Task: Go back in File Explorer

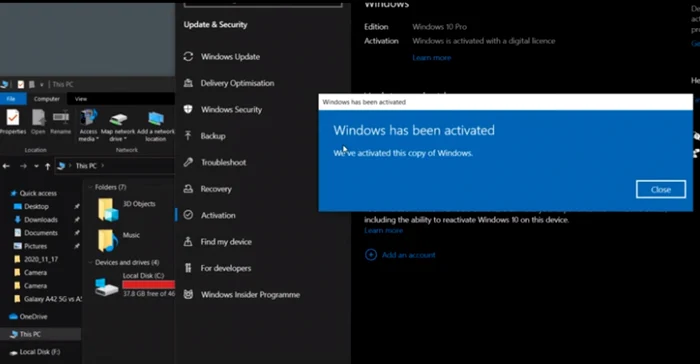Action: click(6, 166)
